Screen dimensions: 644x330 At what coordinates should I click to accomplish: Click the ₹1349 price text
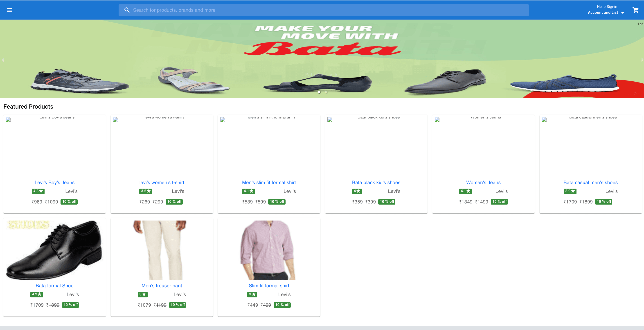[466, 202]
